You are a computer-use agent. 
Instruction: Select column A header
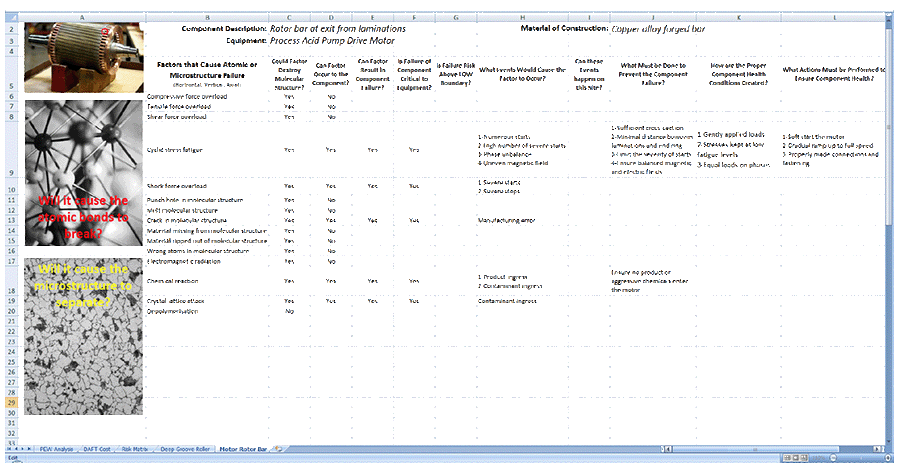pos(84,18)
